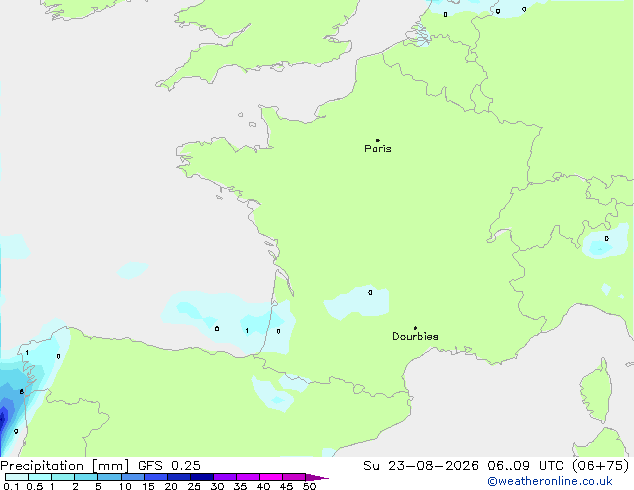This screenshot has height=490, width=634.
Task: Click the above-50 arrow tip of legend
Action: 317,477
